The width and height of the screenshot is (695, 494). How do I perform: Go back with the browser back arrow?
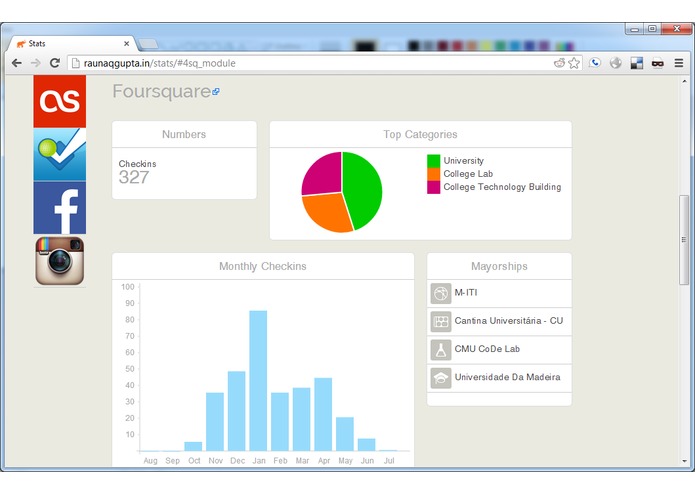17,63
